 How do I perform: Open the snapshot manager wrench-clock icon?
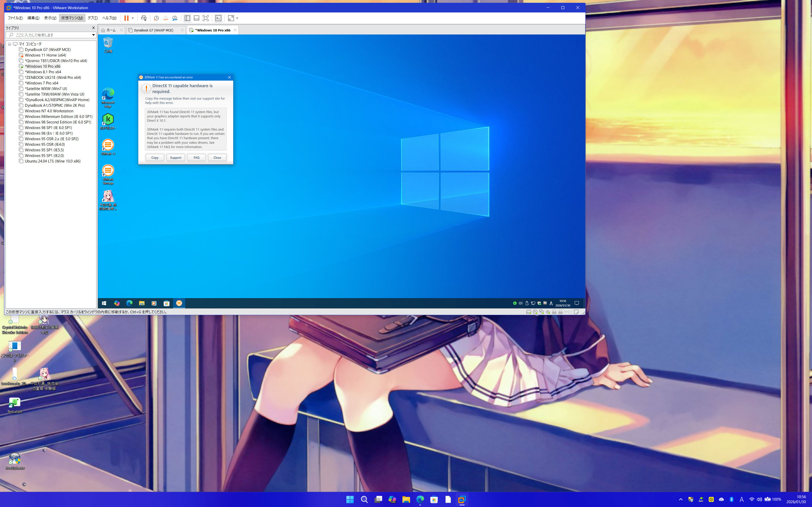coord(175,18)
